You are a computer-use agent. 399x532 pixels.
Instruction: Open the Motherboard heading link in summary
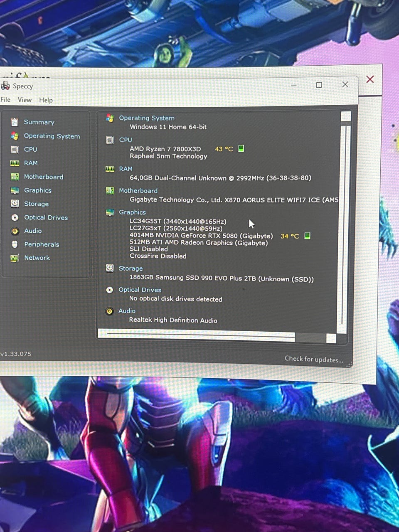pos(138,191)
